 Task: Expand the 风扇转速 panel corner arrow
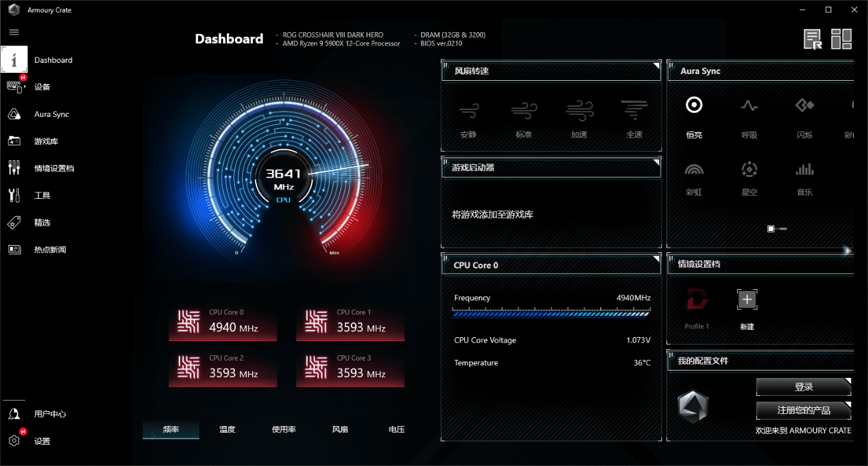click(x=656, y=66)
